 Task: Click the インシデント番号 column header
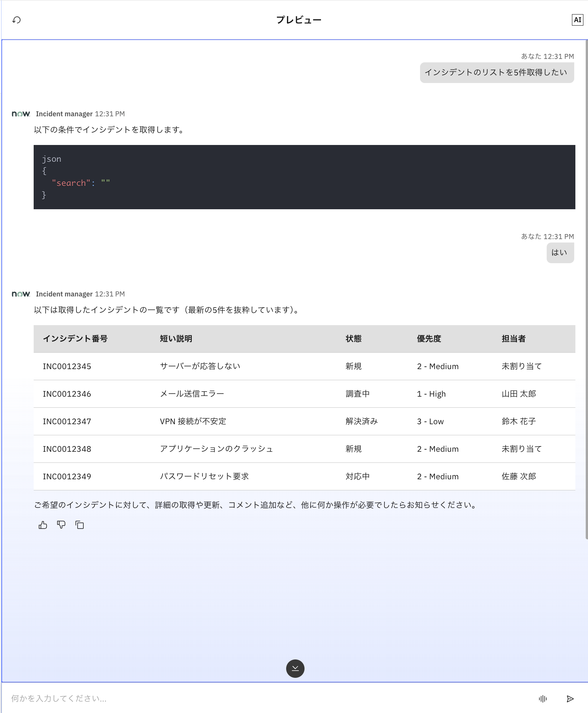click(75, 339)
